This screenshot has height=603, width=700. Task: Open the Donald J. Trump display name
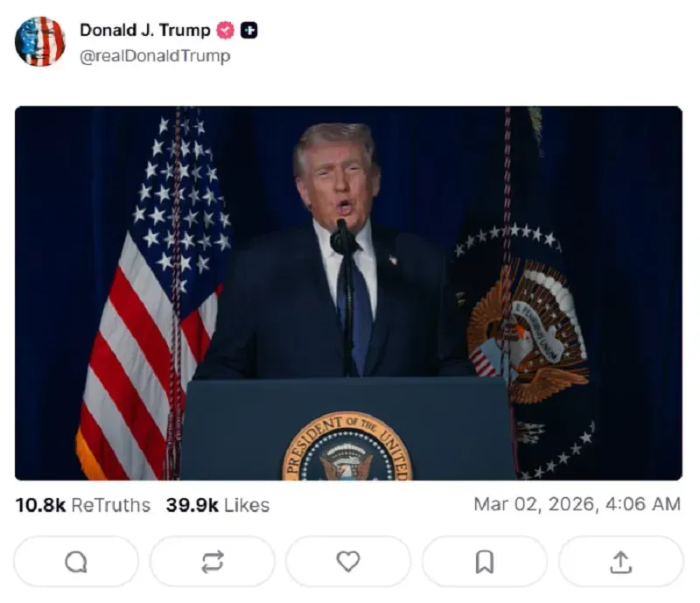[145, 31]
